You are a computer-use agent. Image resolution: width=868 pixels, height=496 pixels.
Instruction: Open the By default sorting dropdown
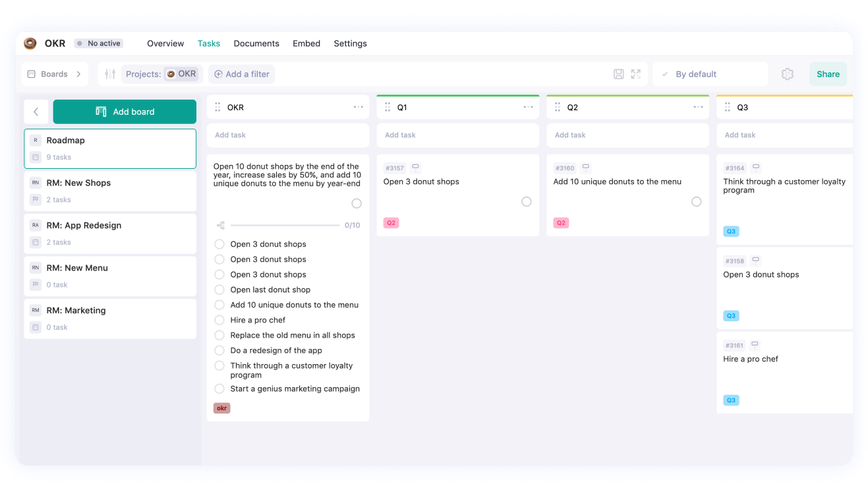pyautogui.click(x=710, y=74)
